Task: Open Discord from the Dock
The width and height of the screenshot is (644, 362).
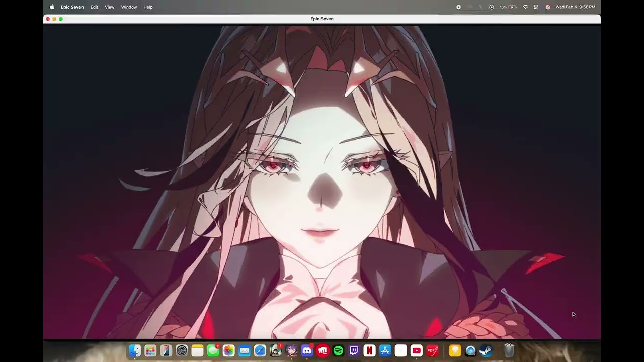Action: (307, 350)
